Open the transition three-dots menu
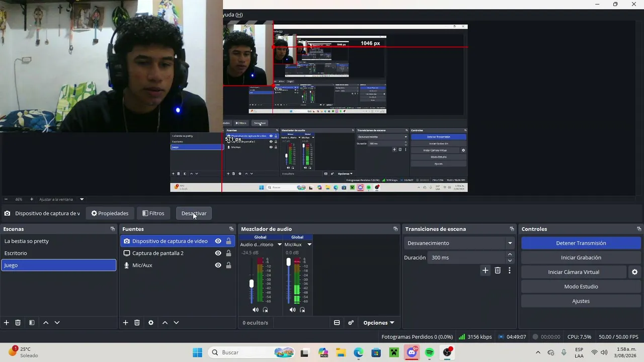The height and width of the screenshot is (362, 644). [509, 270]
